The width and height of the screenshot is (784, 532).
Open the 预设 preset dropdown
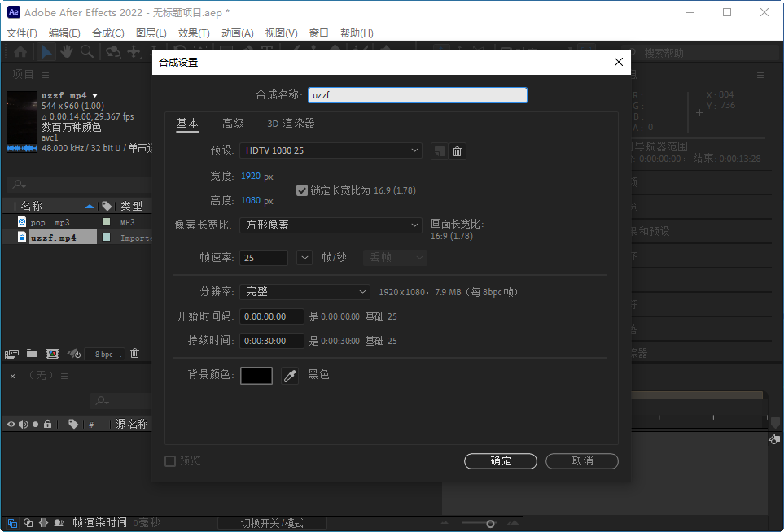(331, 150)
